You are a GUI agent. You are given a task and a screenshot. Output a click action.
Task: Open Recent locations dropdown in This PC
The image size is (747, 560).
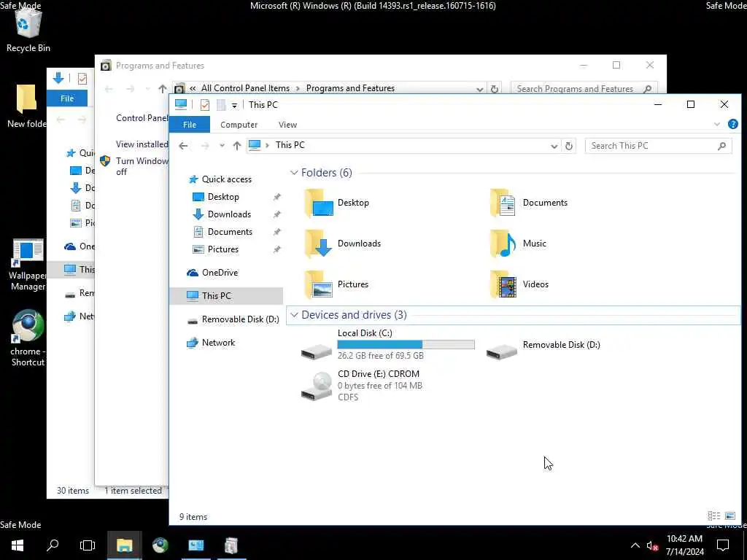pyautogui.click(x=222, y=146)
